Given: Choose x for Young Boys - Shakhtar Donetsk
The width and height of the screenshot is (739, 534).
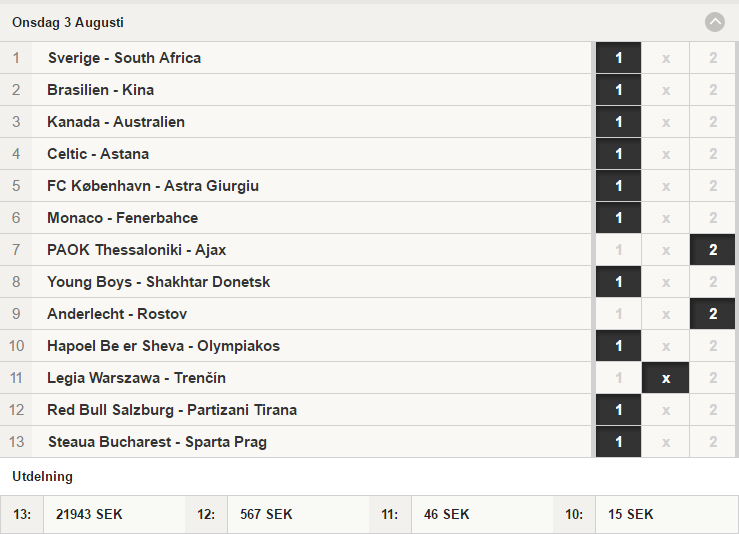Looking at the screenshot, I should point(665,282).
